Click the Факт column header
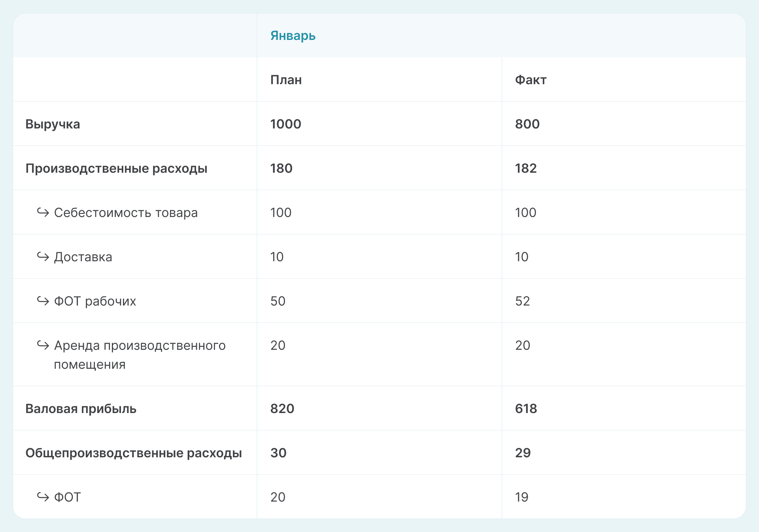Image resolution: width=759 pixels, height=532 pixels. tap(531, 80)
